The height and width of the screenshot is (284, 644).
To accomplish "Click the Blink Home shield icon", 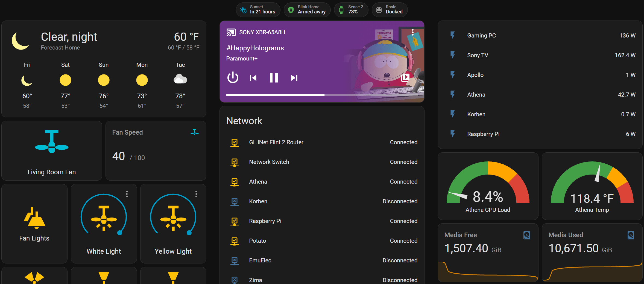I will click(290, 10).
